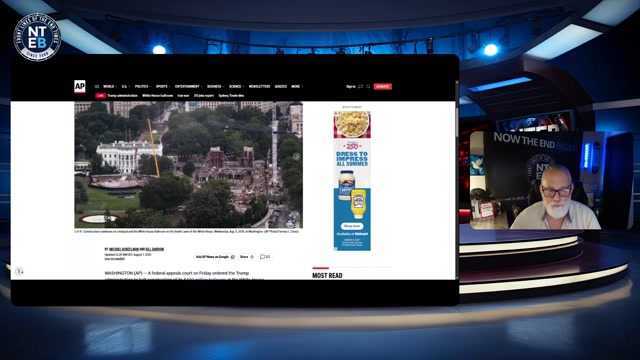This screenshot has width=640, height=360.
Task: Click the Leer en español link
Action: 115,259
